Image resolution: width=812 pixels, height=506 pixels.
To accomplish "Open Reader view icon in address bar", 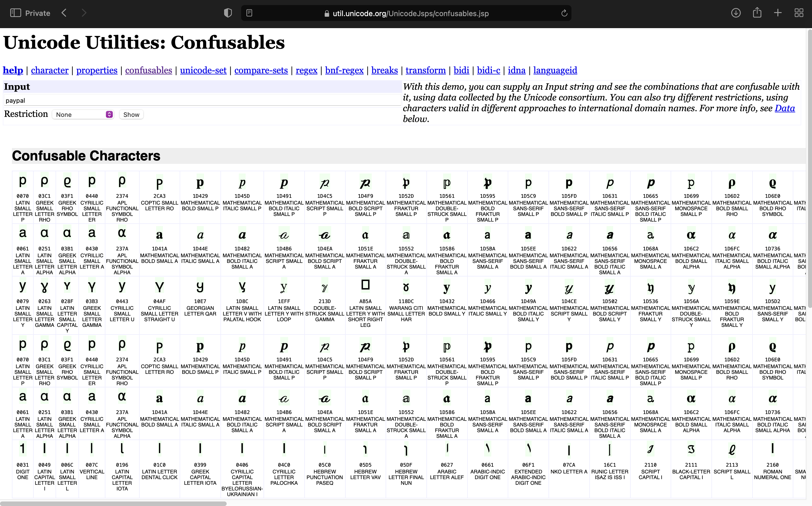I will pyautogui.click(x=249, y=13).
